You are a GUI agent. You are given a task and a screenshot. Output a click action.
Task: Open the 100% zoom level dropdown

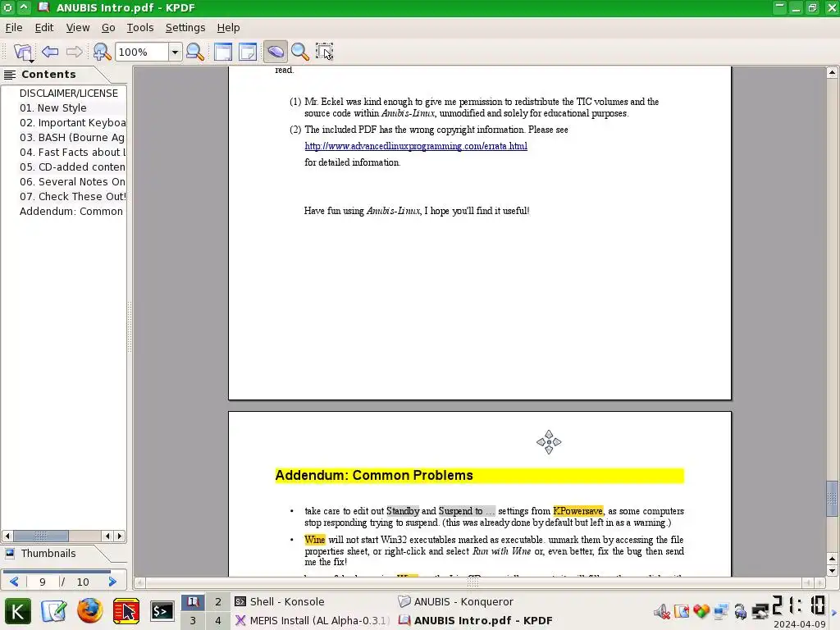(x=175, y=52)
